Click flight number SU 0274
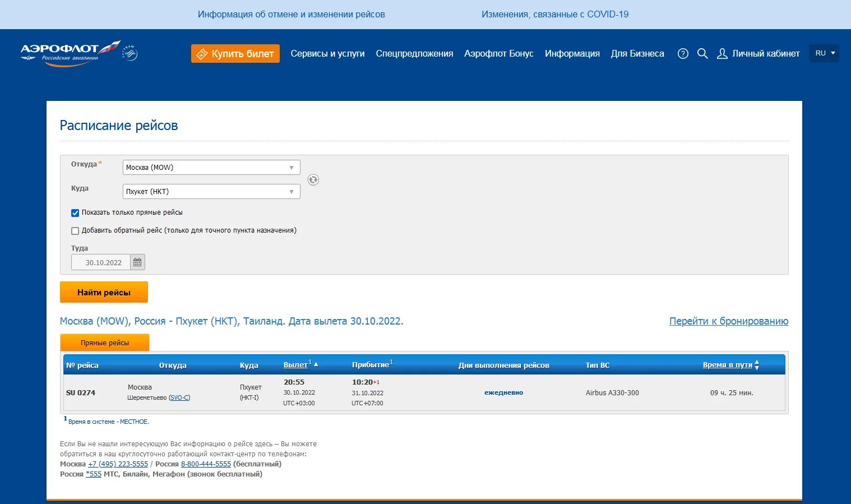851x504 pixels. 81,393
